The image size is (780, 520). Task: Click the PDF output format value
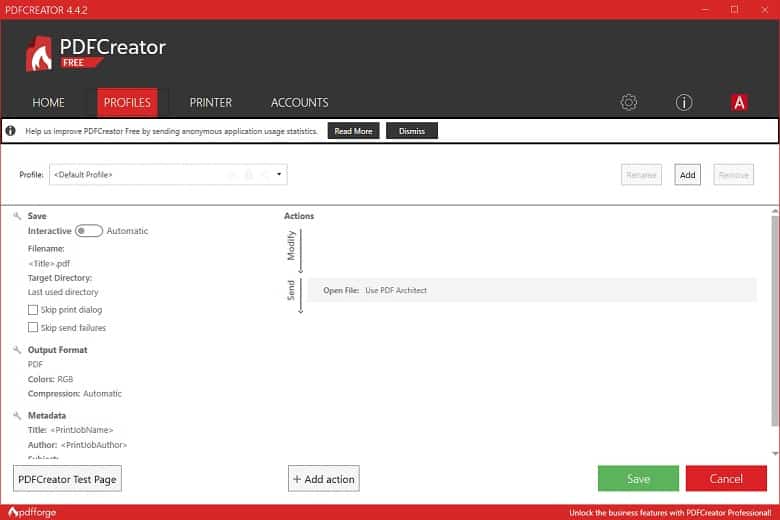point(35,364)
